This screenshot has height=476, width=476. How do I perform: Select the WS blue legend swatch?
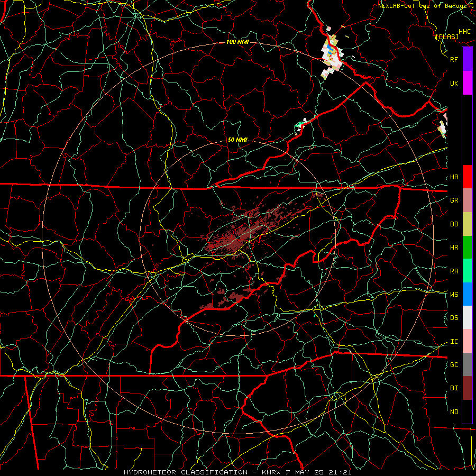(x=467, y=294)
